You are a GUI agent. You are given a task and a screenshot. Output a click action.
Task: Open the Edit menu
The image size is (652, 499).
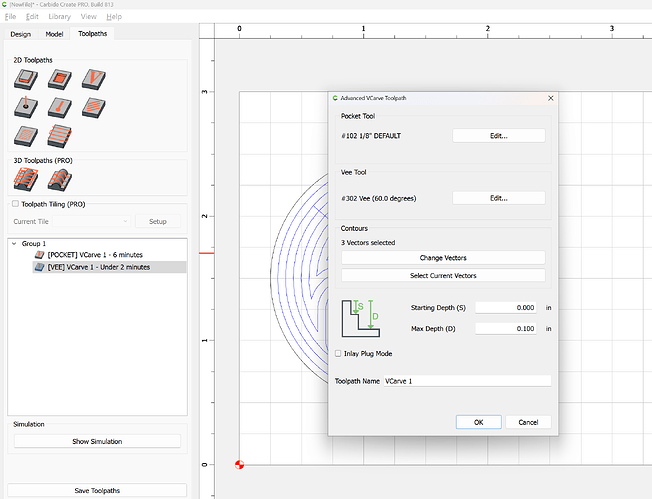click(32, 17)
